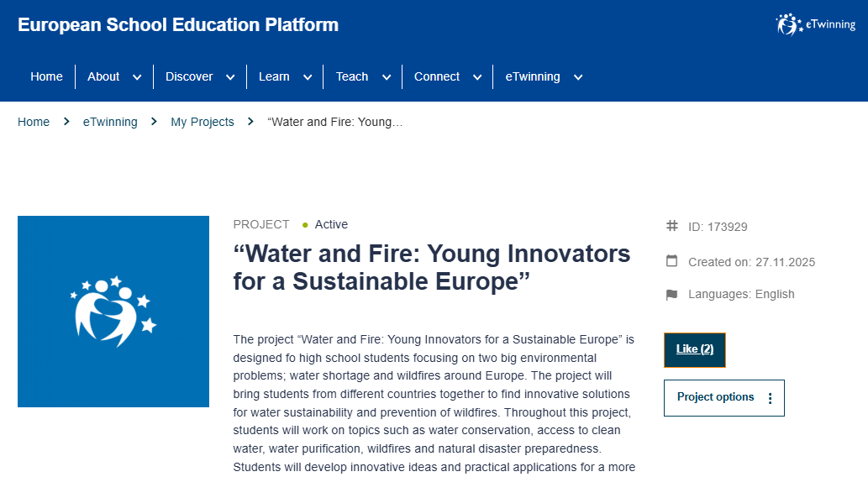The width and height of the screenshot is (868, 477).
Task: Click the breadcrumb arrow after eTwinning
Action: (x=154, y=122)
